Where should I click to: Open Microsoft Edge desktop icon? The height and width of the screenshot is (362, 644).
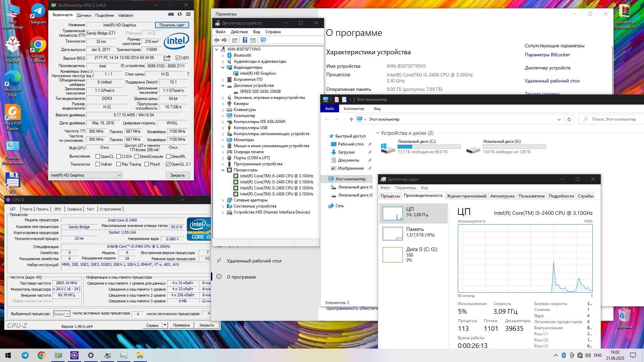pyautogui.click(x=12, y=83)
